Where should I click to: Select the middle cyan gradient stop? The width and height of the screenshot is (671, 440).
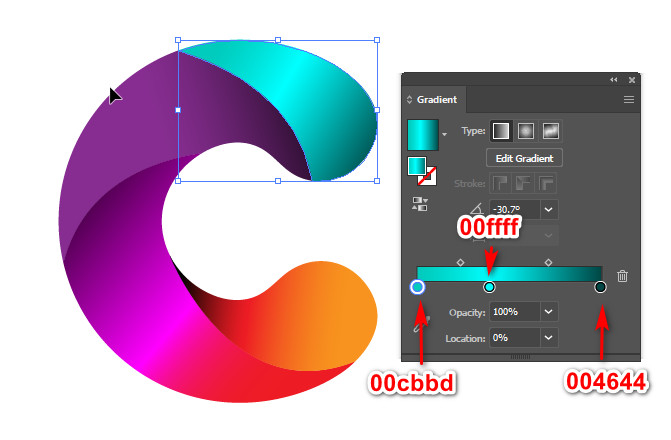click(x=489, y=287)
